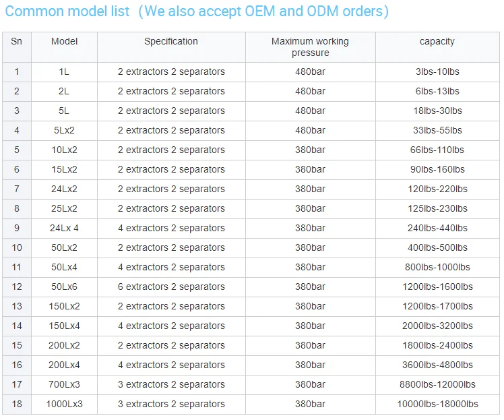504x420 pixels.
Task: Select the 150Lx4 model cell
Action: [x=64, y=326]
